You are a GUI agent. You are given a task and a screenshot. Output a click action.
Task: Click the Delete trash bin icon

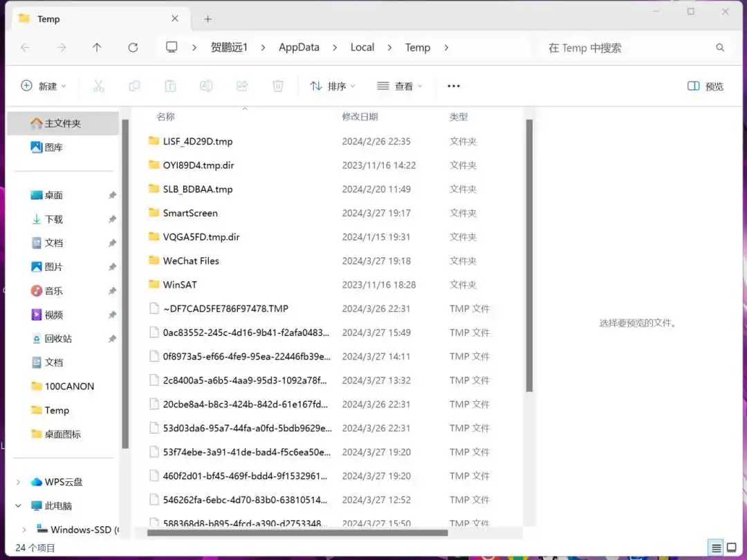click(278, 86)
